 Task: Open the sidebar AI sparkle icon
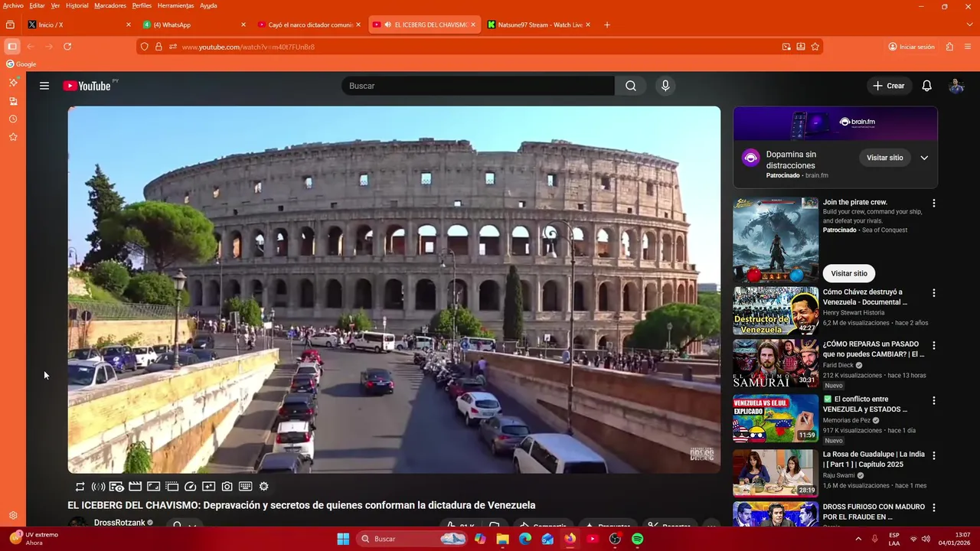pos(13,83)
